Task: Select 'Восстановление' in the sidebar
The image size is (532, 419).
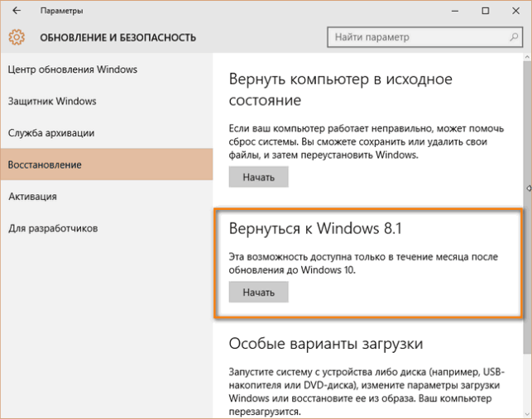Action: click(107, 164)
